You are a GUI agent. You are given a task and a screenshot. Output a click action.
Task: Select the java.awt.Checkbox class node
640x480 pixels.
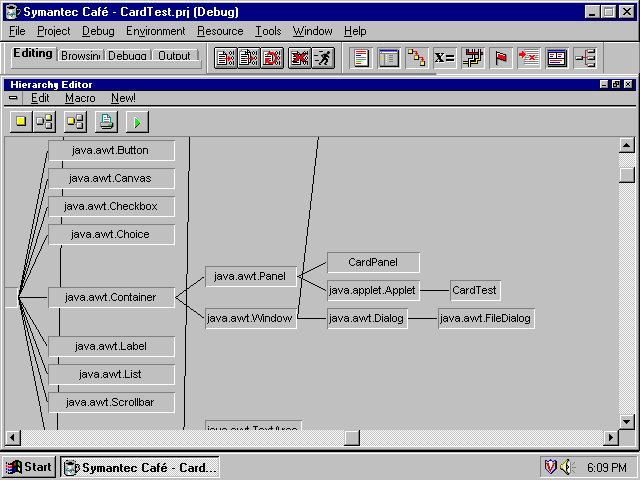point(111,207)
